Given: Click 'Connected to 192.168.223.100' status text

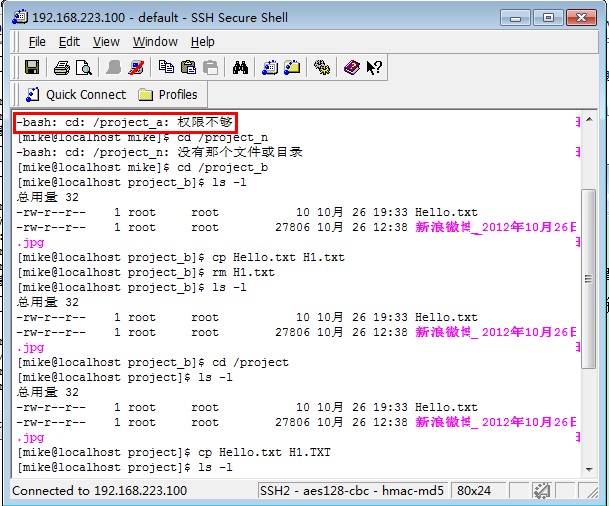Looking at the screenshot, I should [x=99, y=491].
